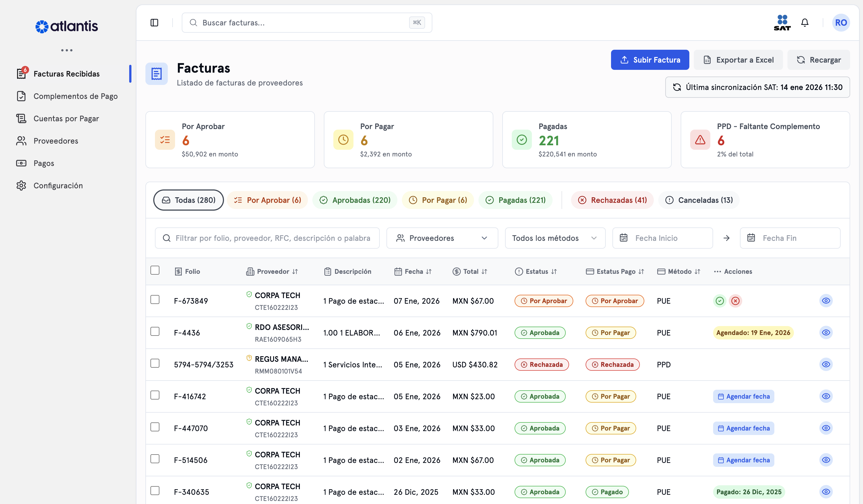Screen dimensions: 863x504
Task: Click the Configuración gear icon
Action: [x=21, y=186]
